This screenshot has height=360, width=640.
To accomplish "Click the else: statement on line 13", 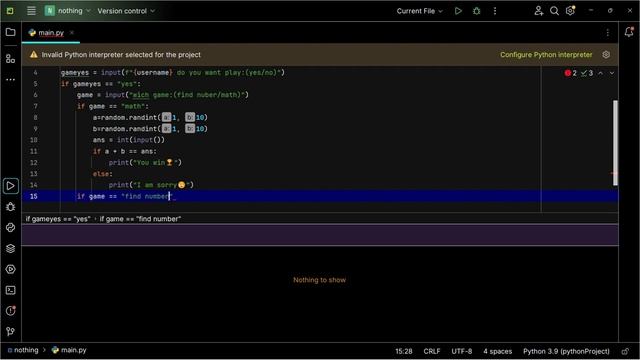I will [102, 174].
